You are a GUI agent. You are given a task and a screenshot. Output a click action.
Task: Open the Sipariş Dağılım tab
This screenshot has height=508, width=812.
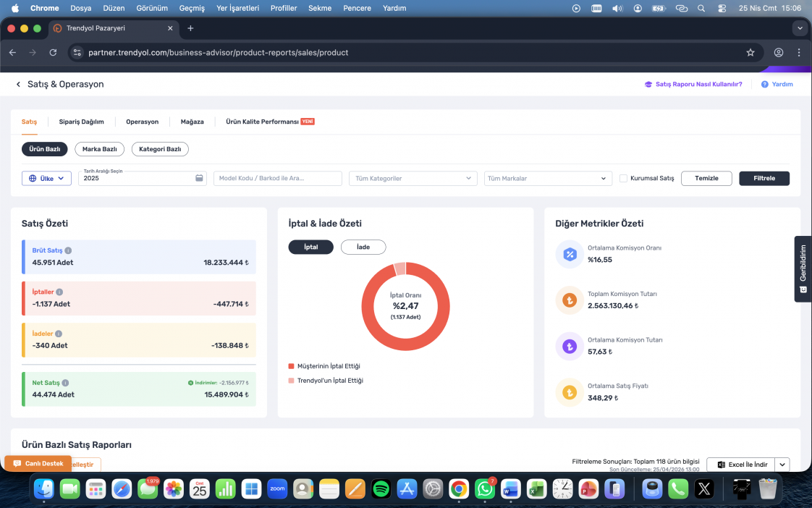click(81, 122)
